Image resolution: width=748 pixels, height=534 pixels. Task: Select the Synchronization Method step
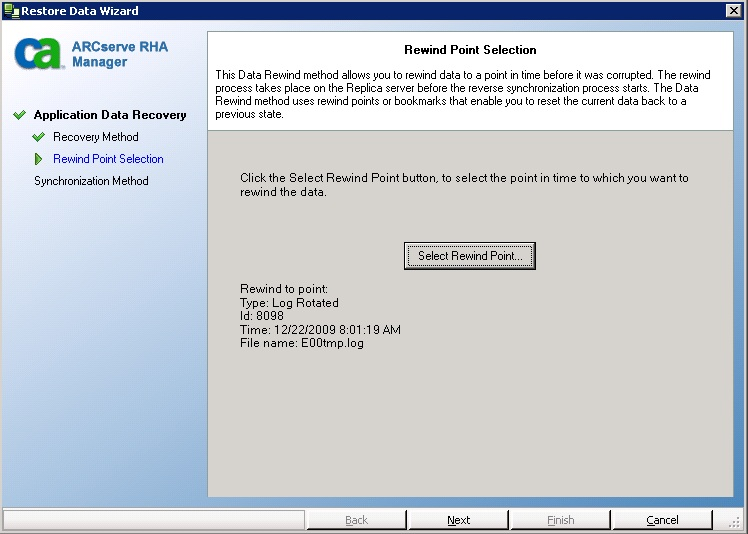[x=91, y=181]
